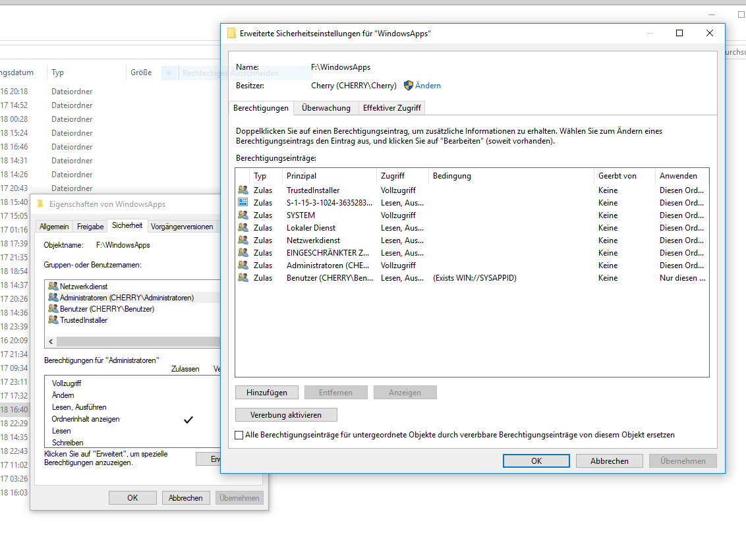Select Lokaler Dienst principal row
Screen dimensions: 746x560
coord(310,228)
